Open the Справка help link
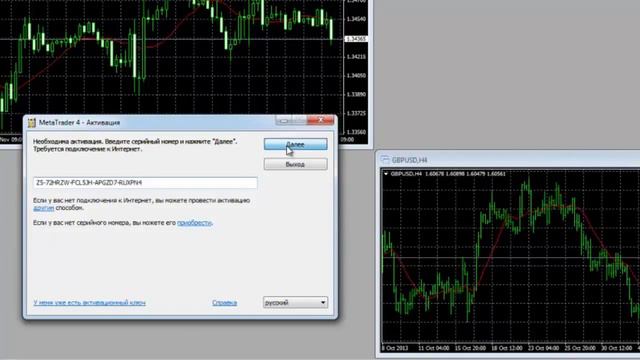640x360 pixels. [224, 302]
